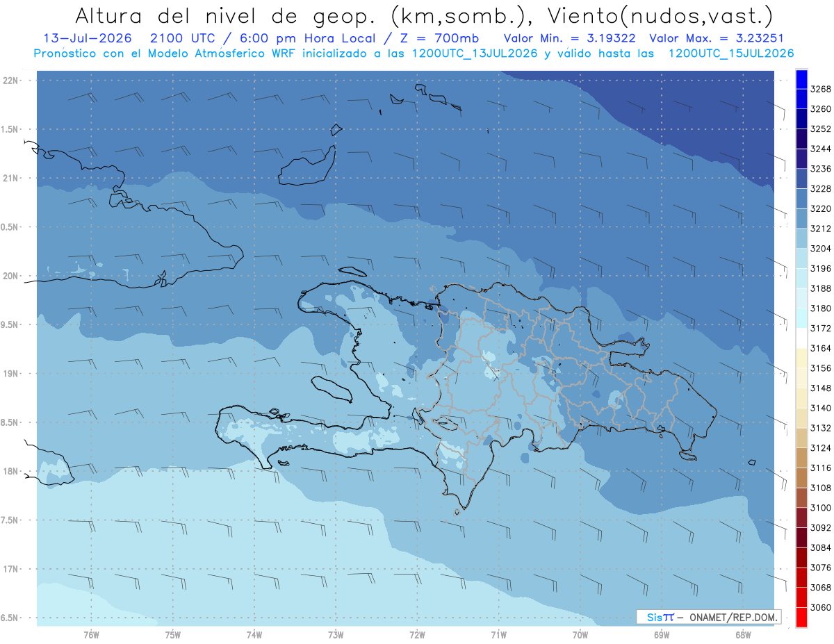The width and height of the screenshot is (834, 644).
Task: Click the '7.5N' latitude tick label
Action: (10, 520)
